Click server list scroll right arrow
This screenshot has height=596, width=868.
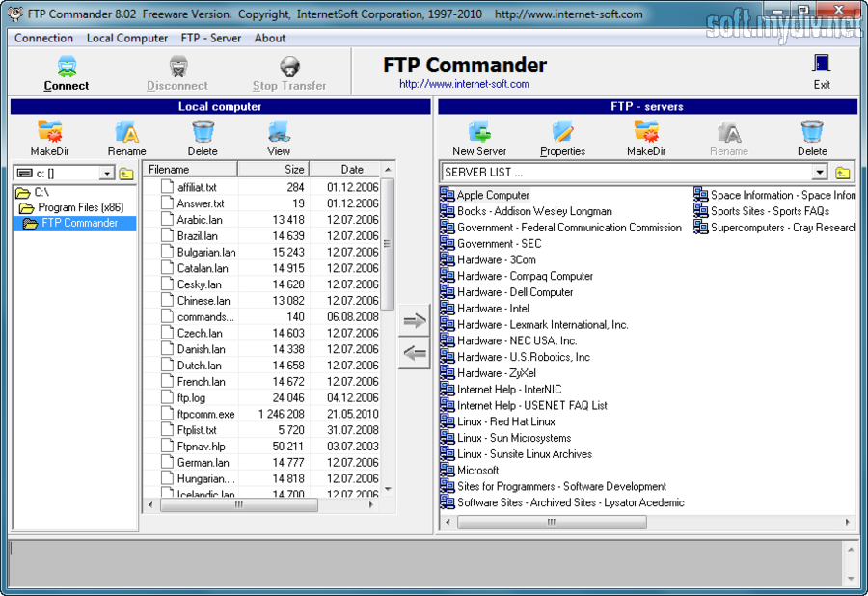click(847, 522)
